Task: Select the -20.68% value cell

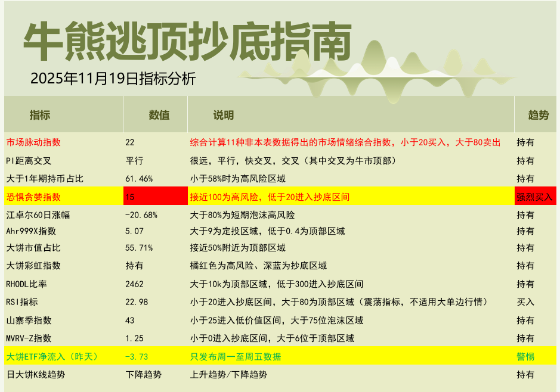Action: [141, 214]
